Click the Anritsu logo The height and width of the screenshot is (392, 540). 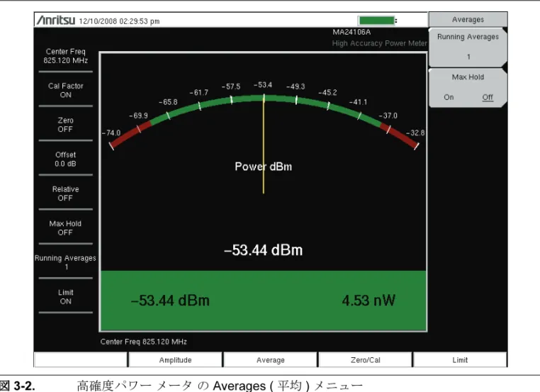pyautogui.click(x=56, y=21)
